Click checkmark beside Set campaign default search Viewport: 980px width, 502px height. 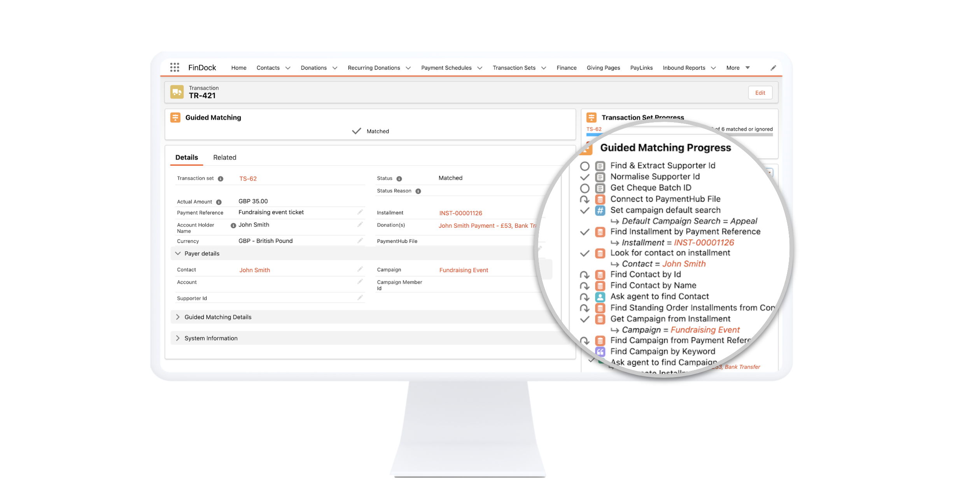584,211
